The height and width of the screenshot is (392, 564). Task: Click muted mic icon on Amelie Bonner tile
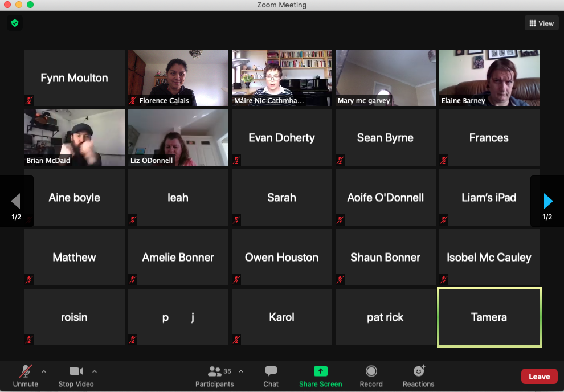pos(133,279)
